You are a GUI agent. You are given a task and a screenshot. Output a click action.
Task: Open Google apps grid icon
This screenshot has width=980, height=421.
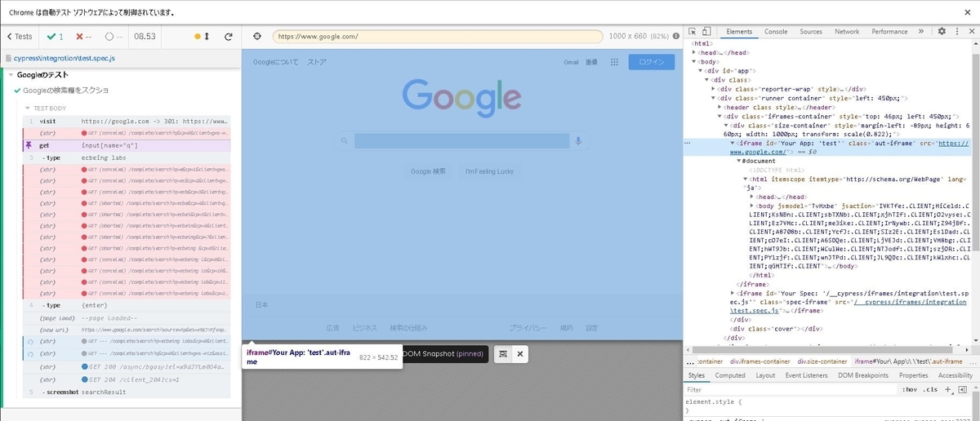tap(614, 62)
